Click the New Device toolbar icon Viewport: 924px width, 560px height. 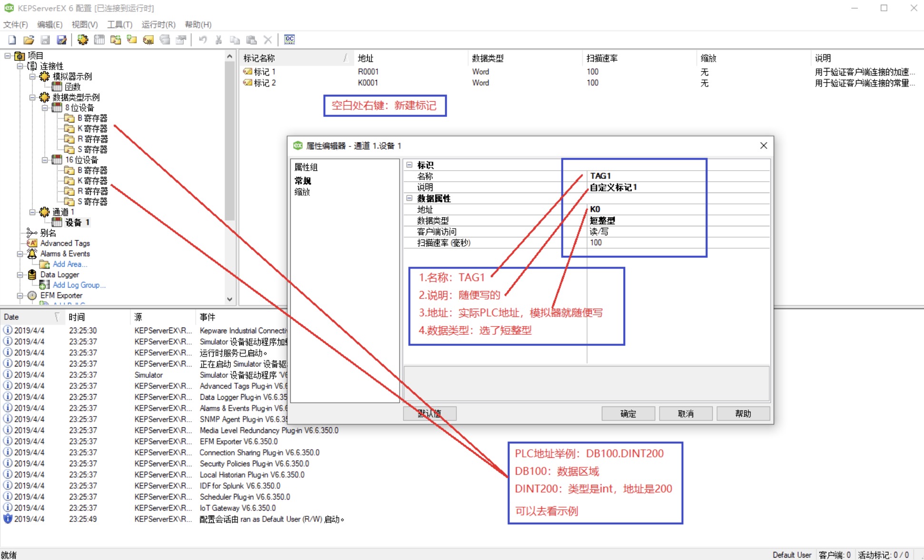(x=99, y=40)
